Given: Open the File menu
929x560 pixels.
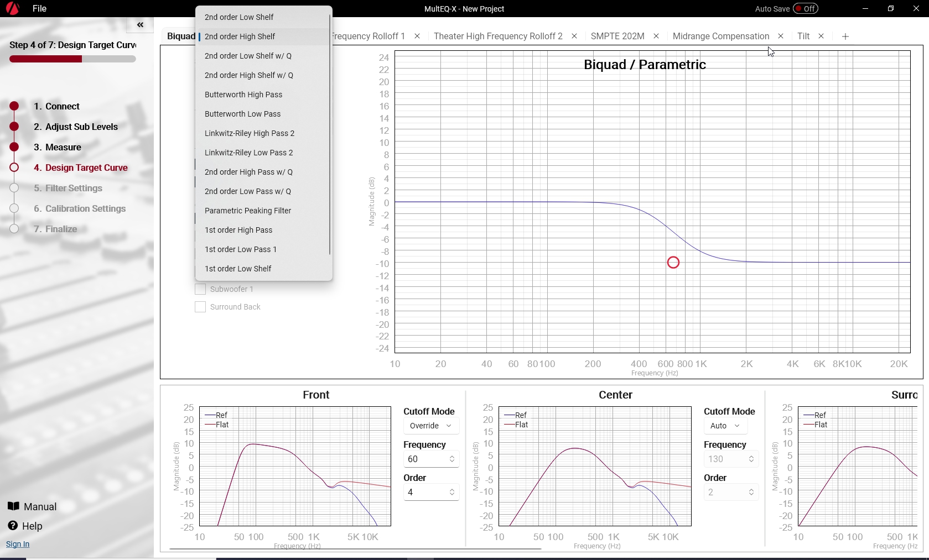Looking at the screenshot, I should (x=39, y=9).
